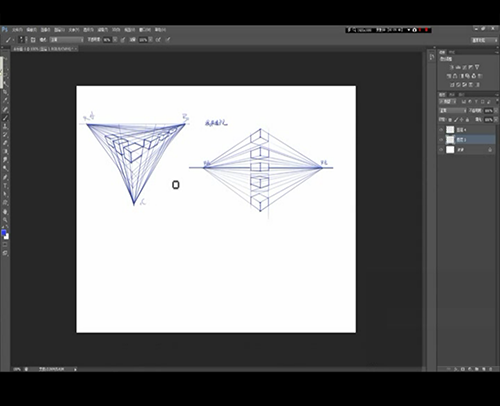Click the blue foreground color swatch
Image resolution: width=500 pixels, height=406 pixels.
click(4, 232)
